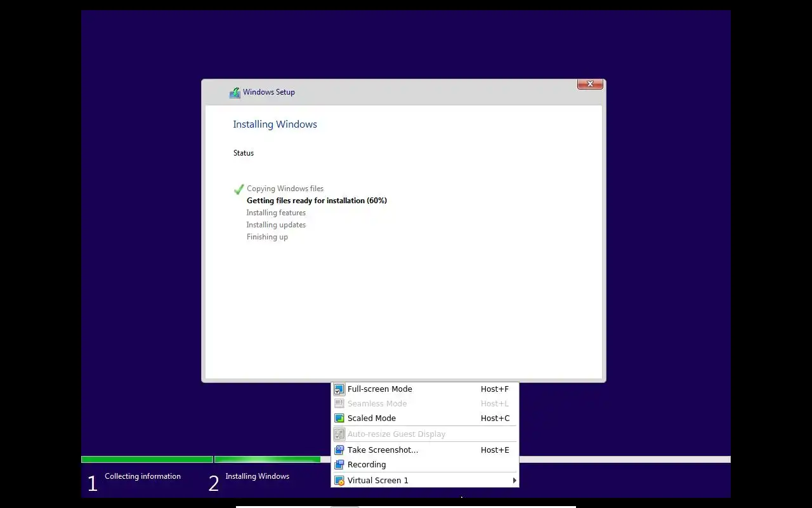Click the Host+L shortcut text
The width and height of the screenshot is (812, 508).
point(495,404)
